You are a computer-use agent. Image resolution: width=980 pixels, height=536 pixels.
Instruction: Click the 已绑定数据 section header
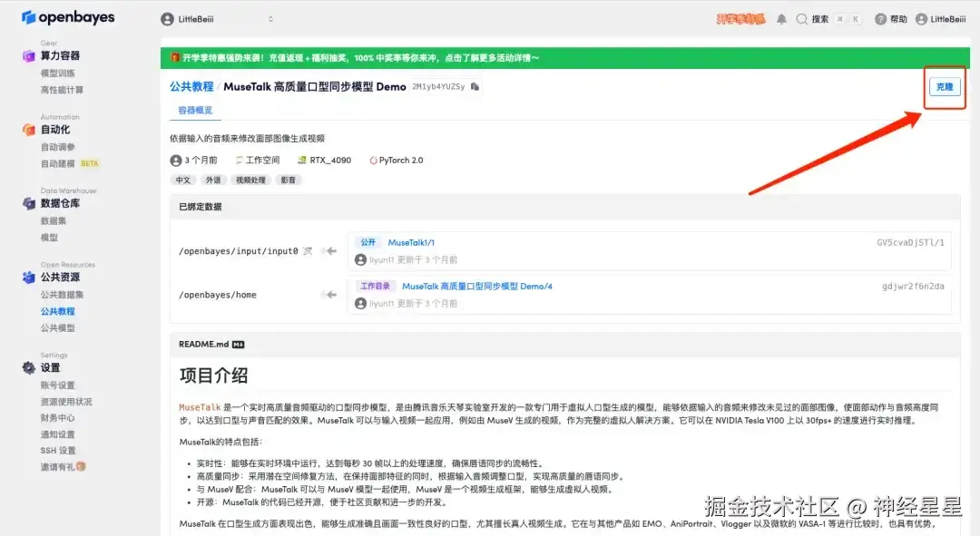pos(565,207)
